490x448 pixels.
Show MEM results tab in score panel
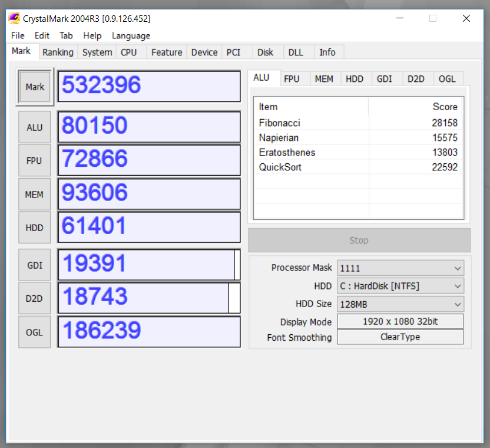(324, 79)
